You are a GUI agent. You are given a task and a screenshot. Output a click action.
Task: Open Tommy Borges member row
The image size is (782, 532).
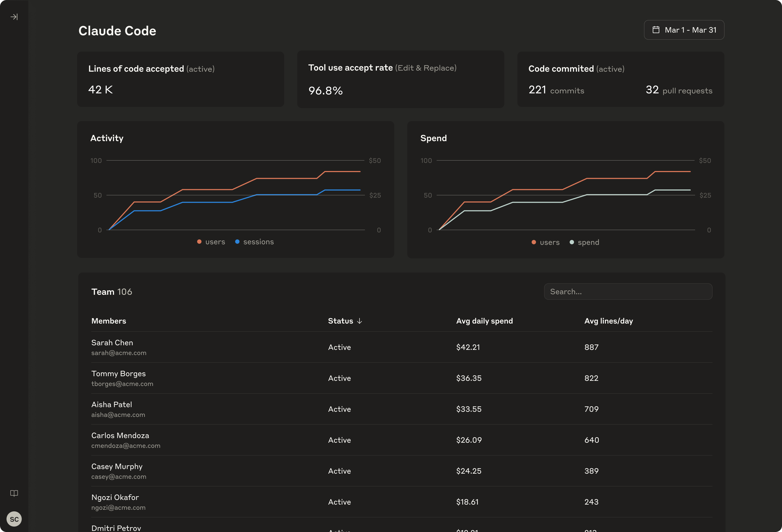coord(402,378)
